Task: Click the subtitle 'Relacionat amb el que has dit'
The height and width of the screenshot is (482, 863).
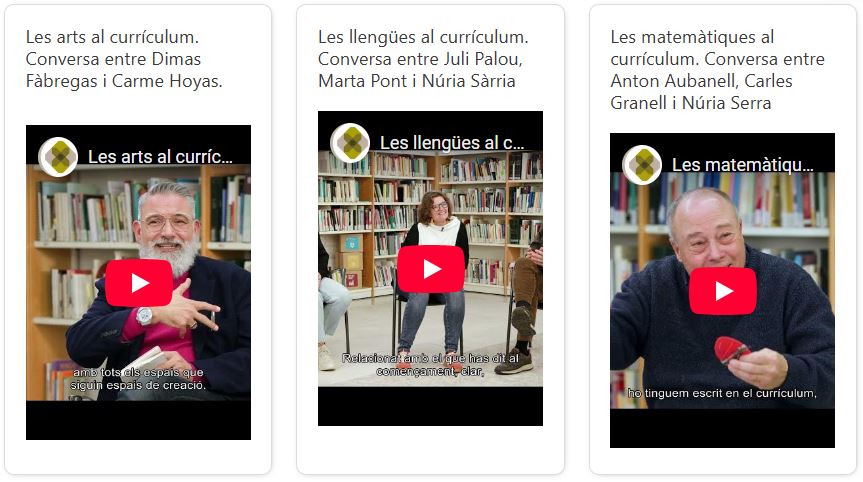Action: (430, 365)
